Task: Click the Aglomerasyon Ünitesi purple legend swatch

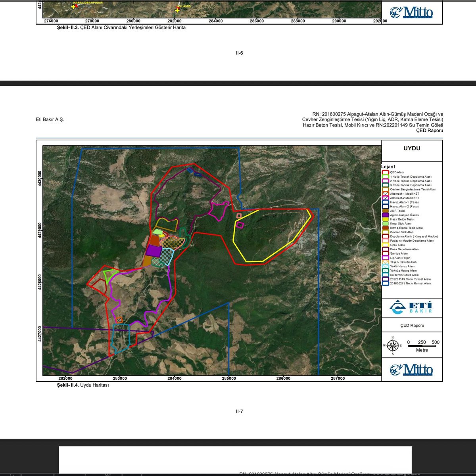Action: click(x=385, y=215)
